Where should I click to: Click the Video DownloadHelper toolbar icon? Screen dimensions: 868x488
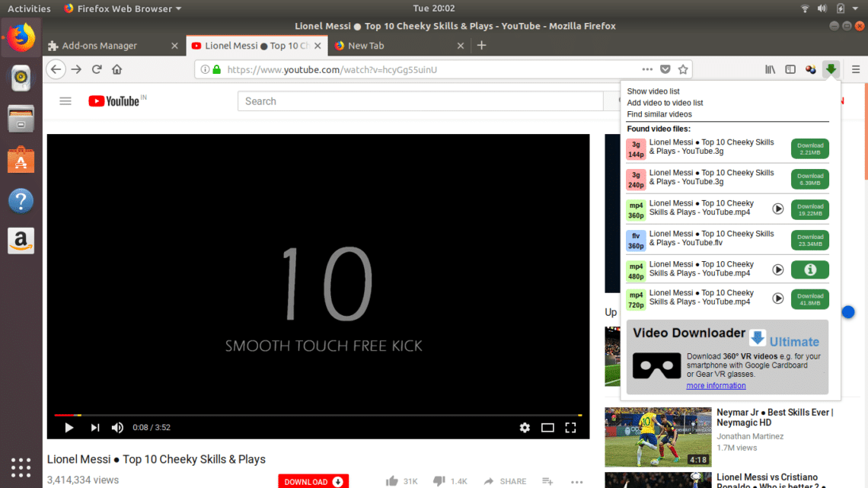tap(831, 69)
